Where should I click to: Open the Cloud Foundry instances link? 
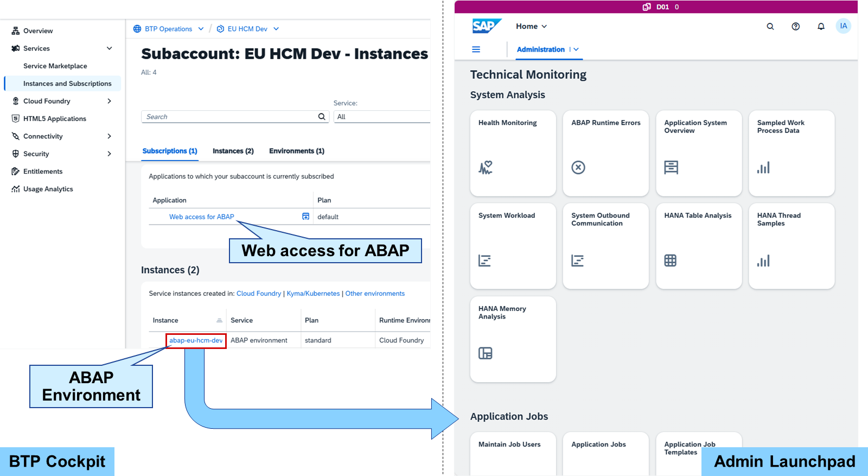coord(259,294)
